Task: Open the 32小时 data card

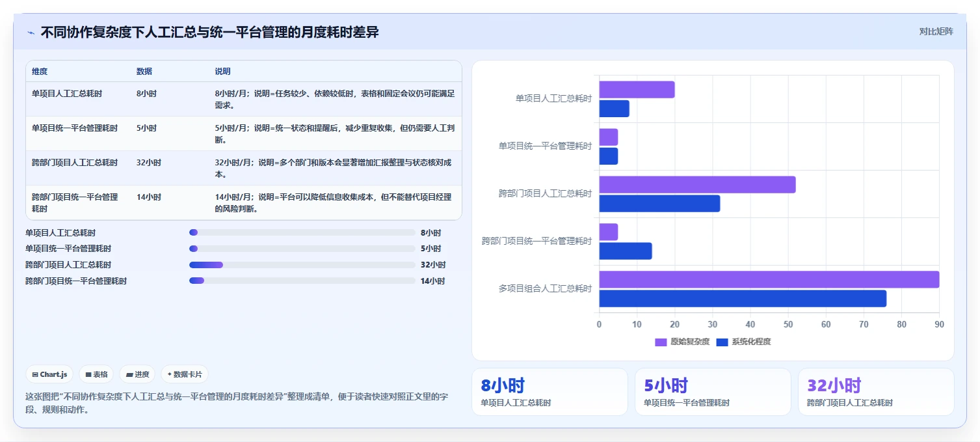Action: click(x=876, y=392)
